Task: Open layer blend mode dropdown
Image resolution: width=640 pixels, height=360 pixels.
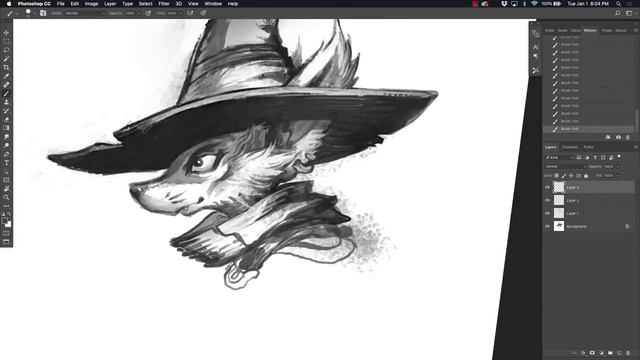Action: (565, 167)
